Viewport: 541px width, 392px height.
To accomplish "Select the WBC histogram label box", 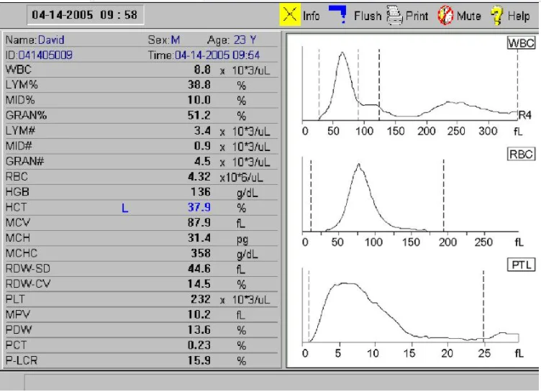I will pyautogui.click(x=521, y=43).
